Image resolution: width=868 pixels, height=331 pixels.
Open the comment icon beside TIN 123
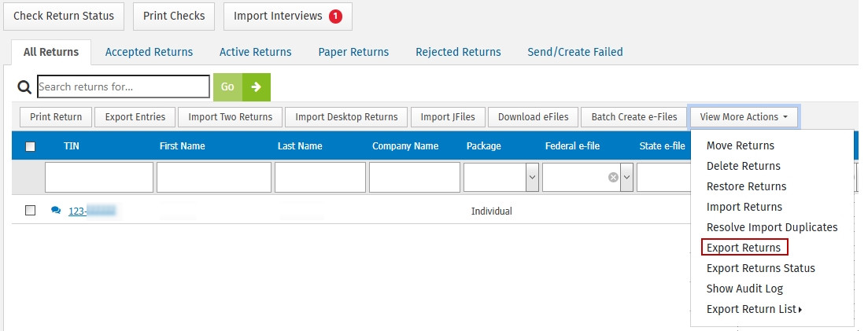[55, 211]
